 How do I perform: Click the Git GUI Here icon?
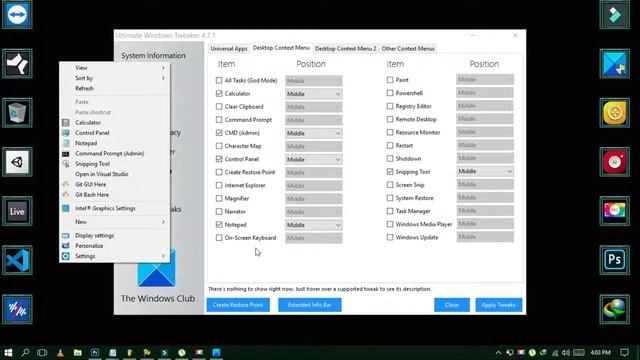(66, 184)
